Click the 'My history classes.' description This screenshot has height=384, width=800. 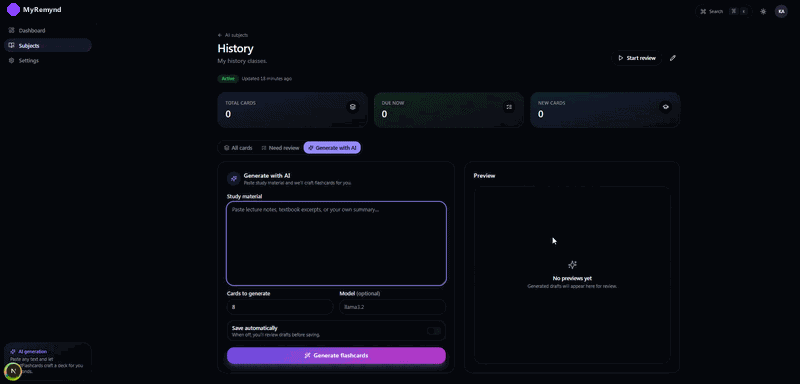click(x=242, y=61)
